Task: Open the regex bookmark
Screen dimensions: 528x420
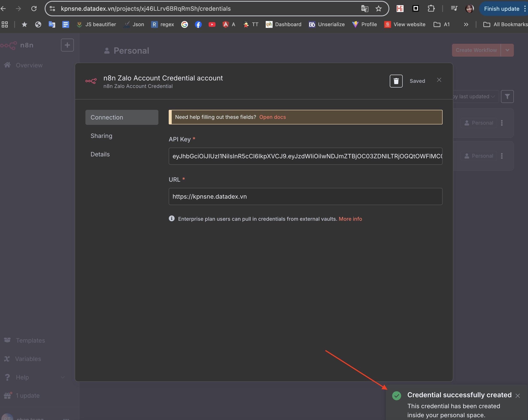Action: coord(163,24)
